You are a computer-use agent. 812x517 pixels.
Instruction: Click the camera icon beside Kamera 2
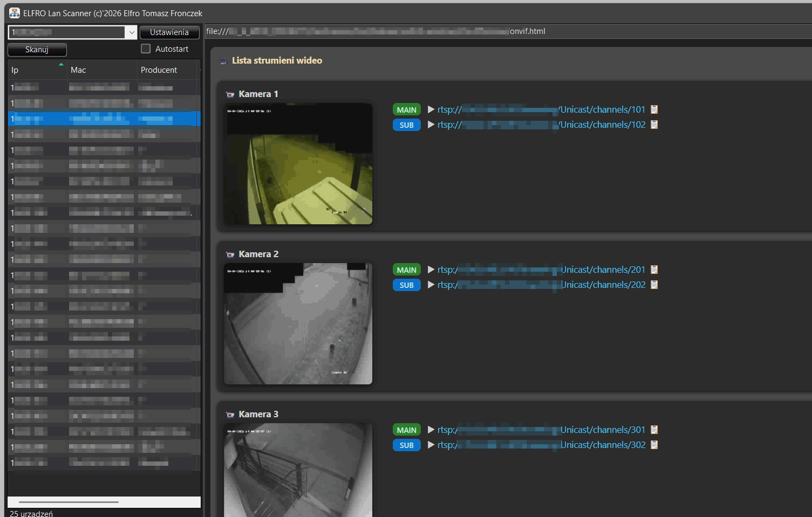(x=230, y=254)
